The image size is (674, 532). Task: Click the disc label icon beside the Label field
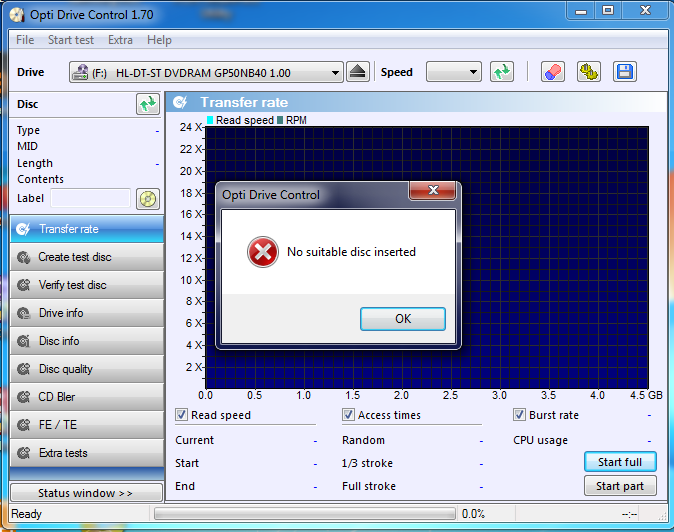[148, 199]
